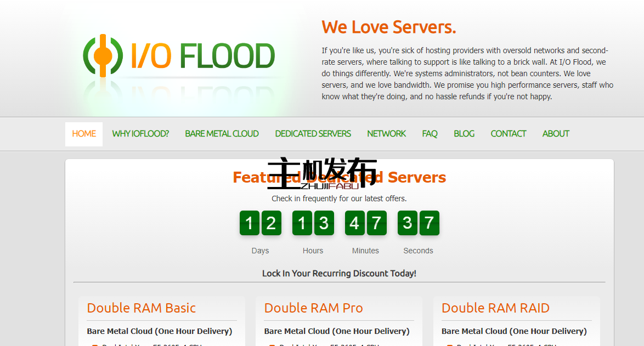Go to the WHY IOFLOOD? page
Image resolution: width=644 pixels, height=346 pixels.
click(140, 134)
